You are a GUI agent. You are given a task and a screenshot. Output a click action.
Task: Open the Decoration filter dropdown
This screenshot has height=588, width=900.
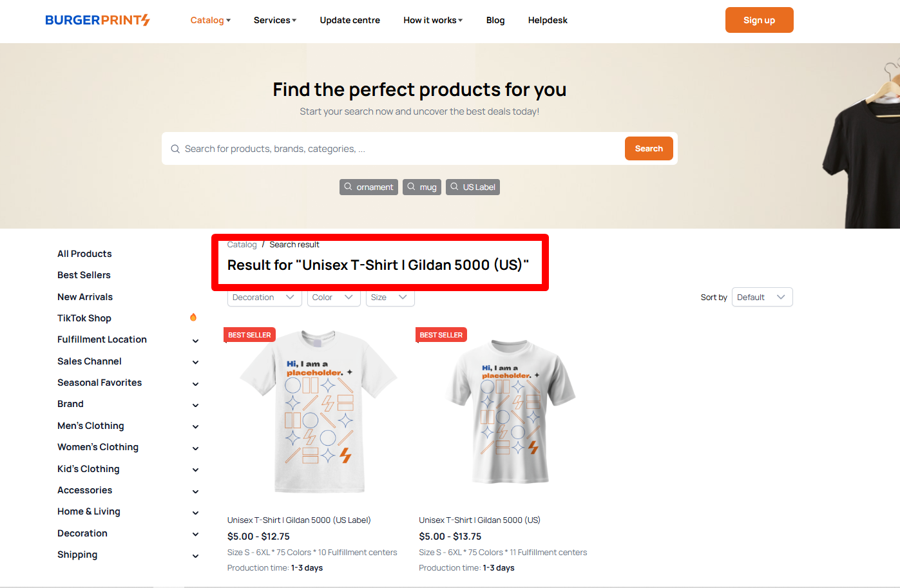264,298
